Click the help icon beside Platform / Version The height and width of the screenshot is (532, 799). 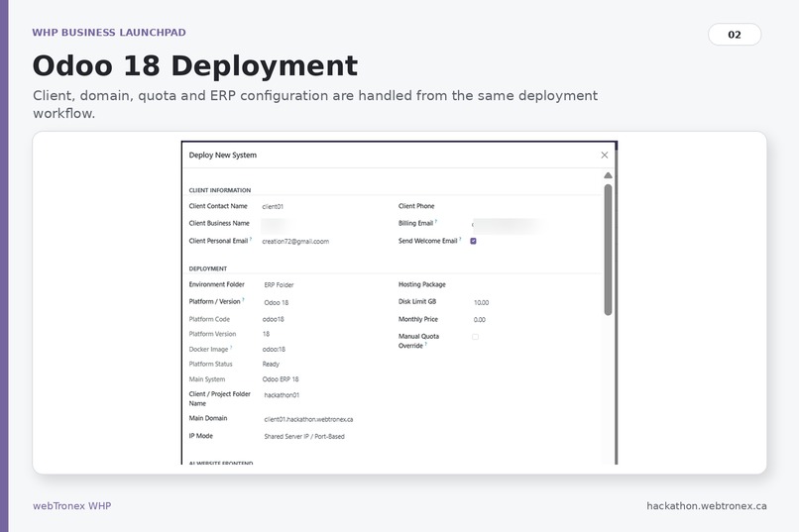243,299
